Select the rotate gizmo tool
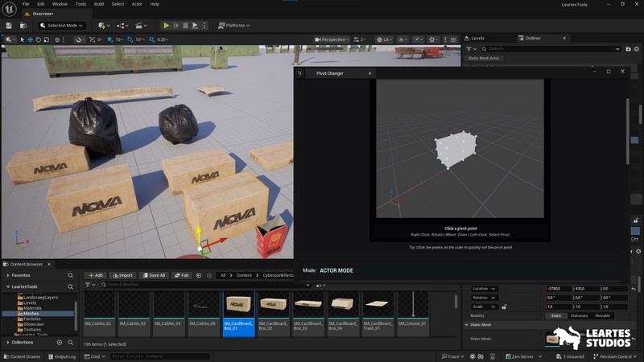This screenshot has width=644, height=362. [x=39, y=39]
